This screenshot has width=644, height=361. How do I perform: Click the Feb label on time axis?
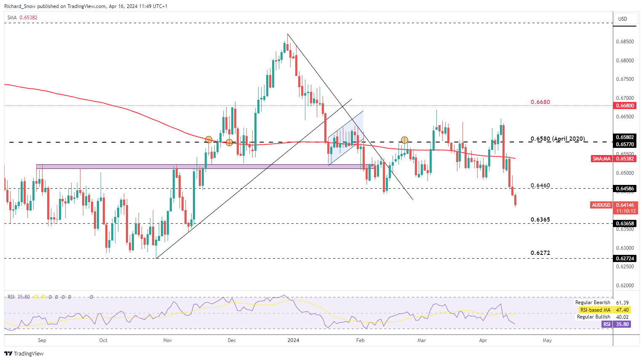(x=360, y=340)
